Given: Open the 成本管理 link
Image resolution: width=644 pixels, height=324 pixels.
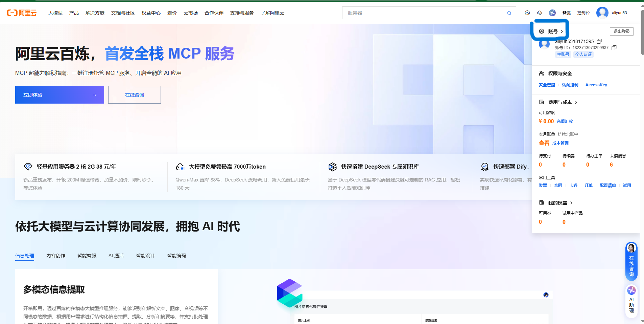Looking at the screenshot, I should tap(560, 143).
